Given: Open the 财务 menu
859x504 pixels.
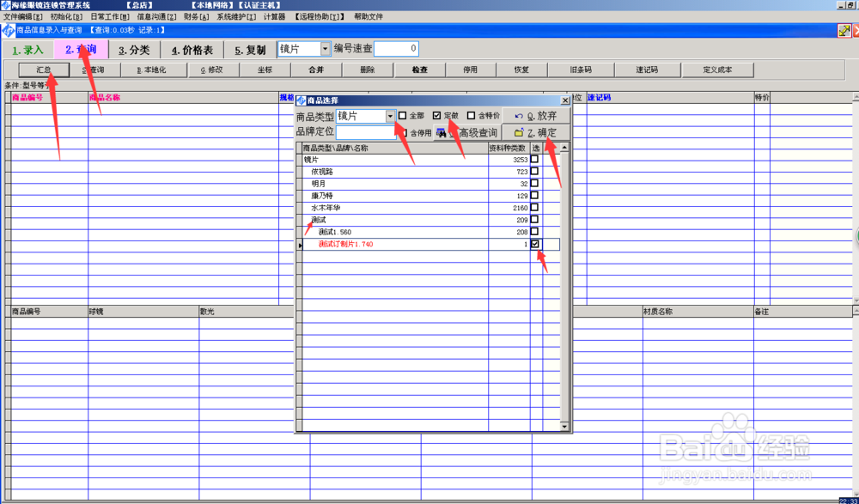Looking at the screenshot, I should click(197, 17).
